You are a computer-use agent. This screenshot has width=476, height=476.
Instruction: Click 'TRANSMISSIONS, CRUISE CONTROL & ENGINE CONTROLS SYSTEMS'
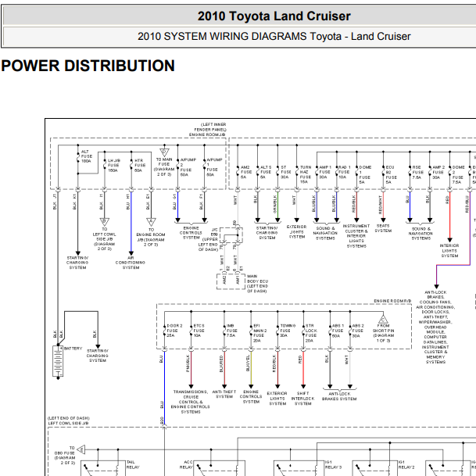tap(191, 402)
